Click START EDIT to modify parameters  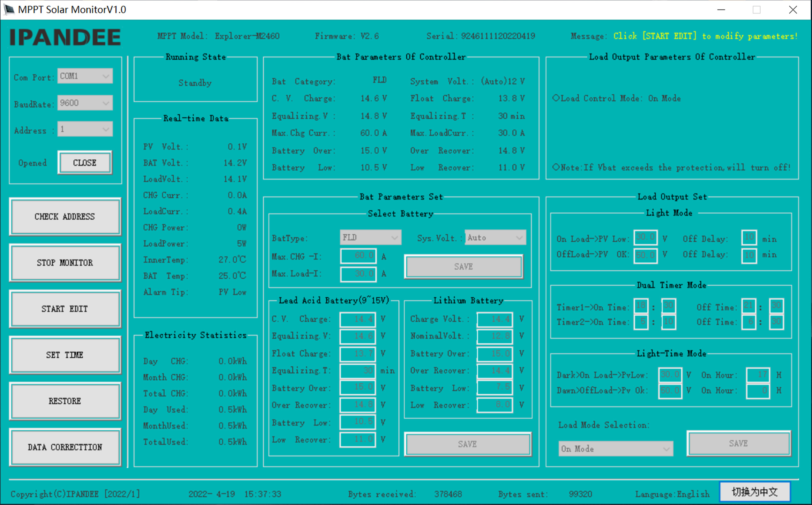65,309
